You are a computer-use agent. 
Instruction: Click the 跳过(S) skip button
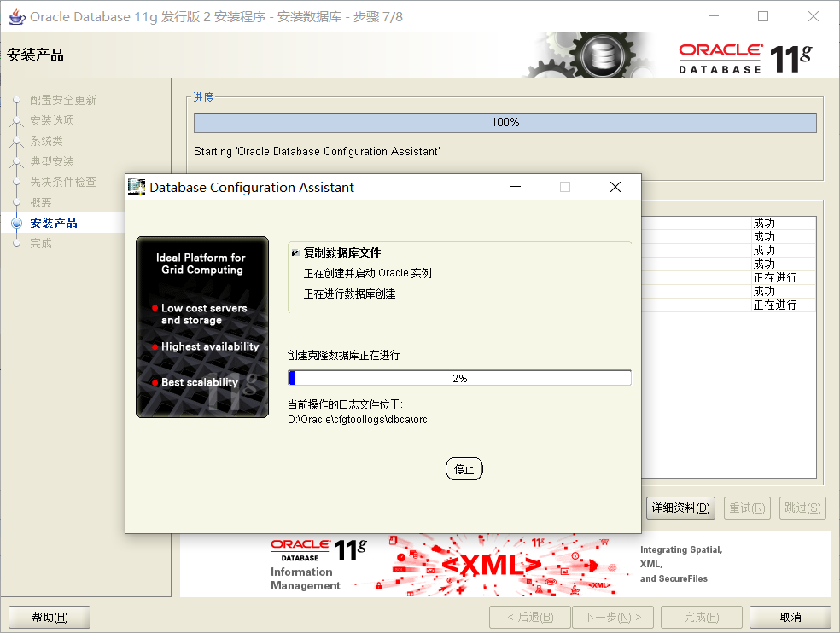[802, 508]
